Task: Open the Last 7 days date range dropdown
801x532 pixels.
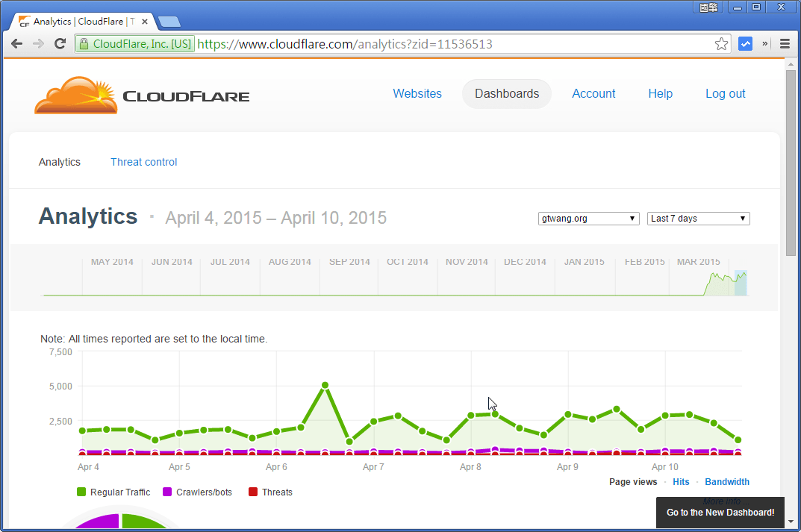Action: click(698, 218)
